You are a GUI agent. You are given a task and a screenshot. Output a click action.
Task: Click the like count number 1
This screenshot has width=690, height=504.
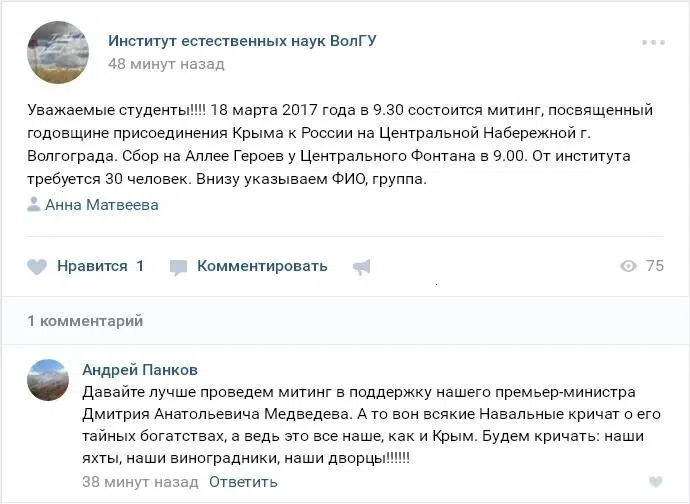(x=140, y=266)
